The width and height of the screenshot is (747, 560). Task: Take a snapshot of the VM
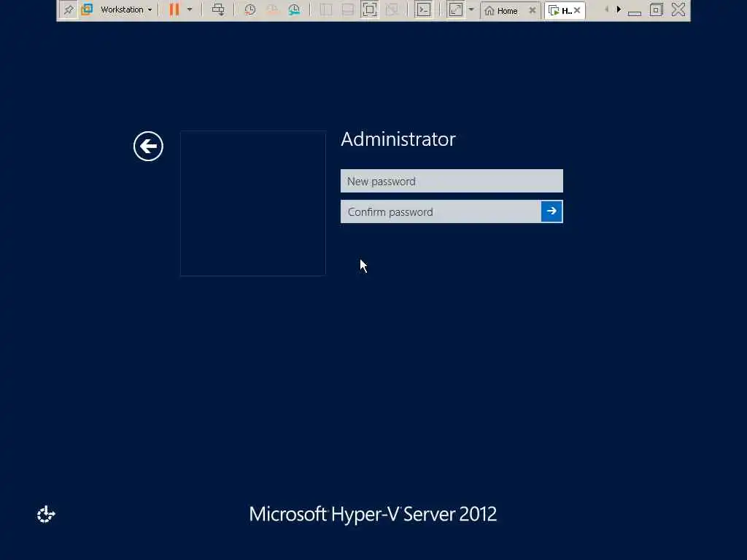[x=249, y=9]
